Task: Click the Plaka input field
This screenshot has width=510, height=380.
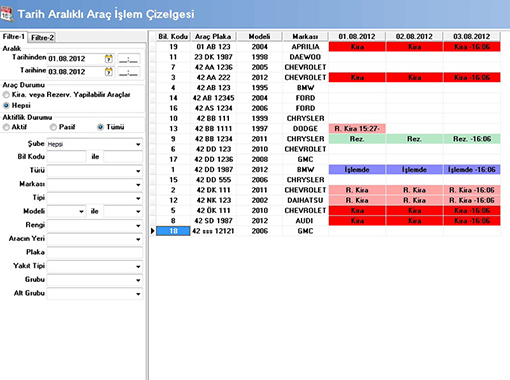Action: 95,252
